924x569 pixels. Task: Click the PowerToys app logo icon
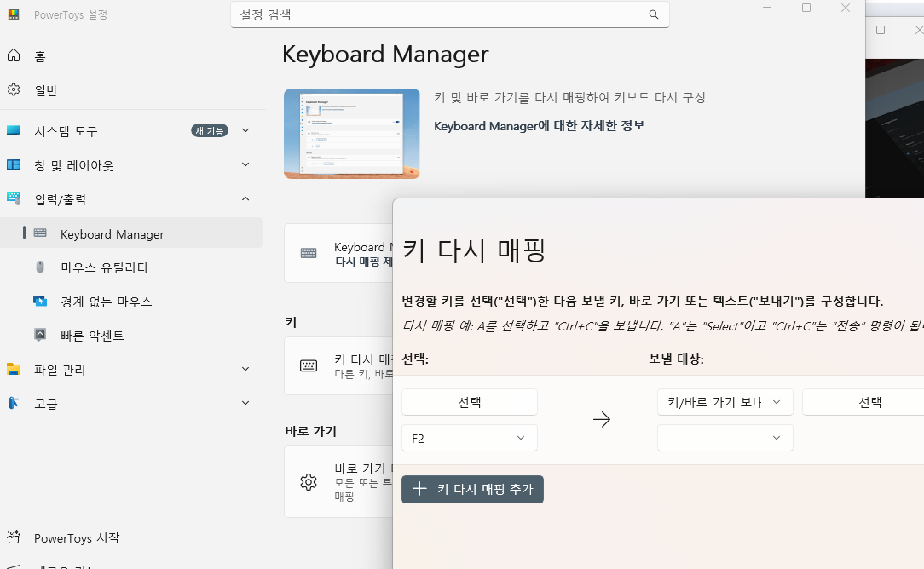pyautogui.click(x=14, y=14)
